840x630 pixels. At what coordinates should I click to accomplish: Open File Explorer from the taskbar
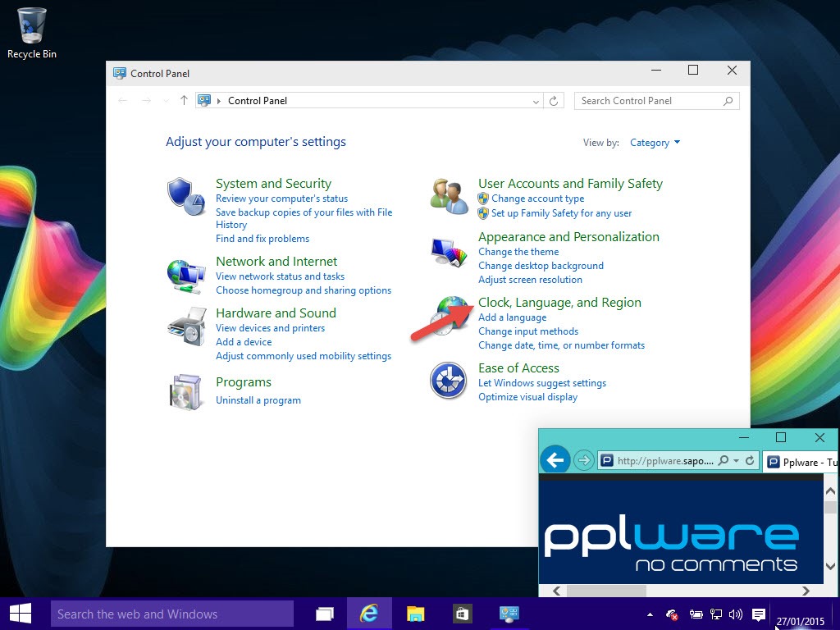pos(415,614)
